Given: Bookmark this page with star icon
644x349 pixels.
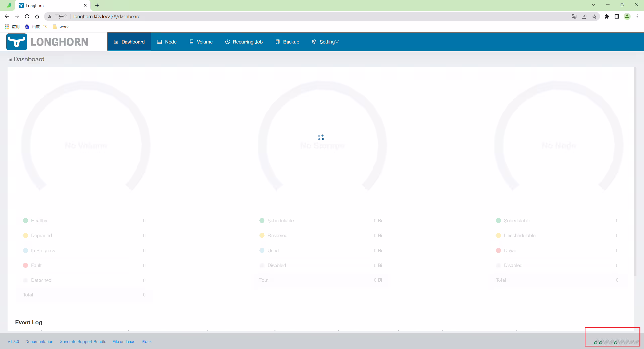Looking at the screenshot, I should tap(594, 16).
